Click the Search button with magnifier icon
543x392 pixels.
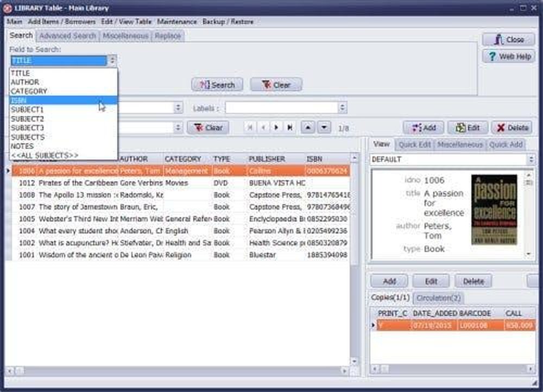pos(217,85)
